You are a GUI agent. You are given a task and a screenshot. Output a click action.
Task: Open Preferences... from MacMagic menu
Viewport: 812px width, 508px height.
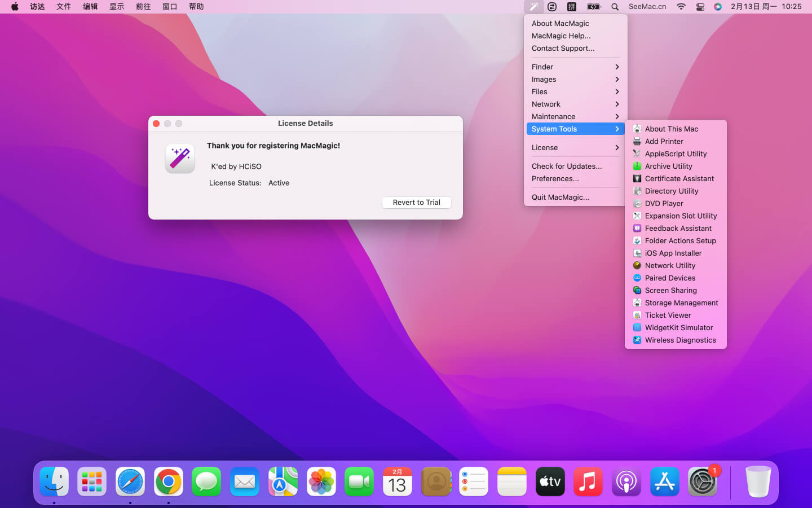click(575, 178)
